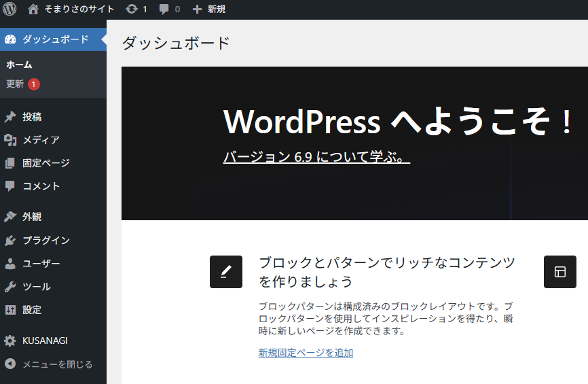
Task: Open the comments bubble icon in admin bar
Action: pos(164,10)
